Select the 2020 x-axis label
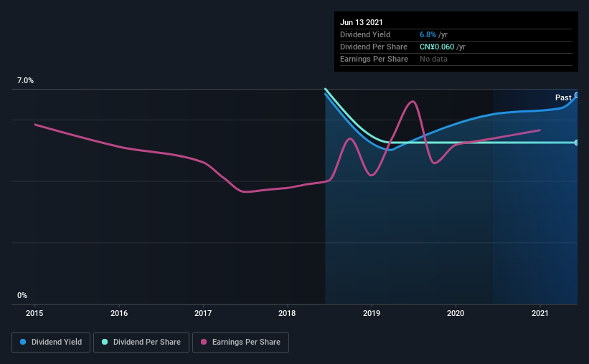This screenshot has height=364, width=589. click(x=456, y=313)
